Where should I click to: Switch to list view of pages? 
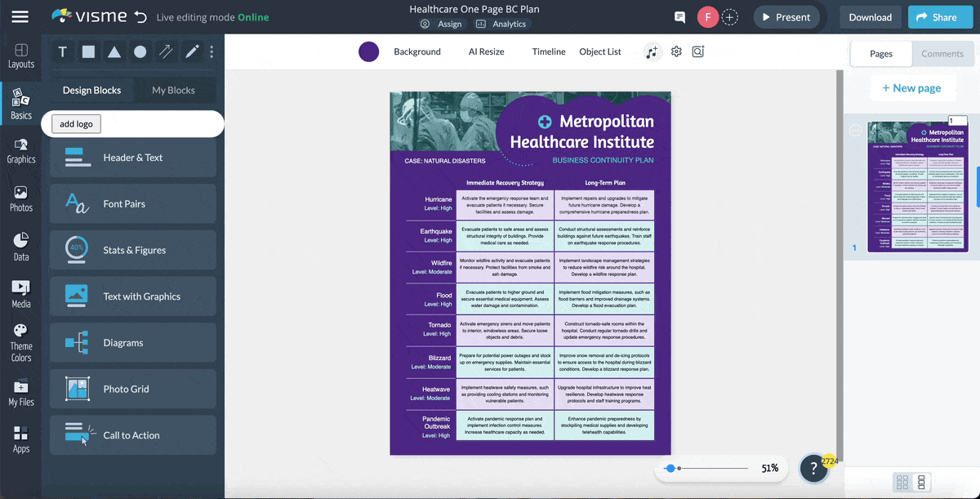pos(922,482)
